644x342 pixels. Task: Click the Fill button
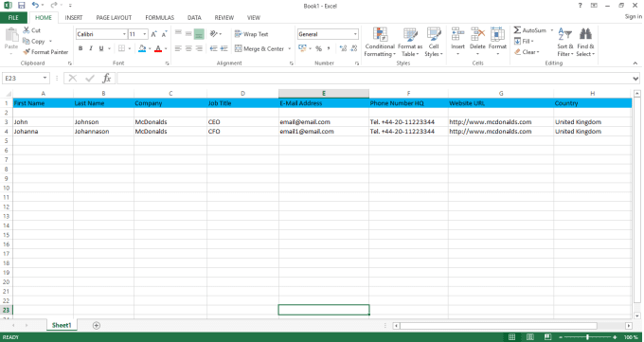tap(524, 41)
